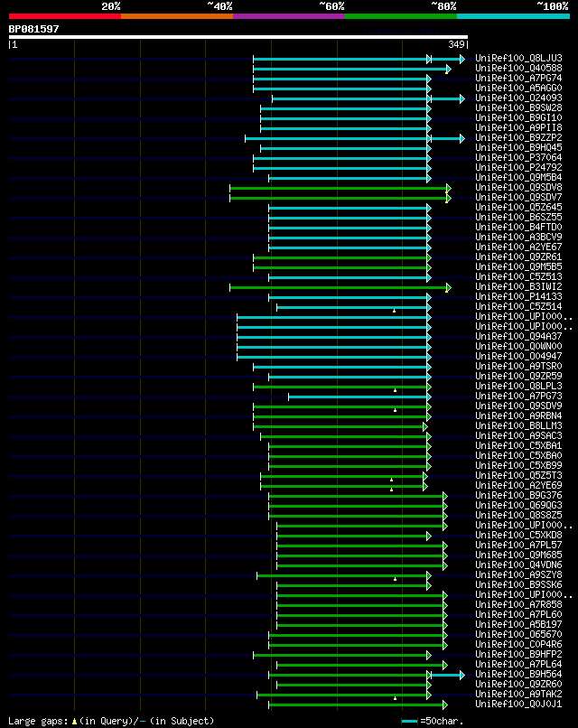Click the UniRef100_P14133 label

(x=518, y=296)
